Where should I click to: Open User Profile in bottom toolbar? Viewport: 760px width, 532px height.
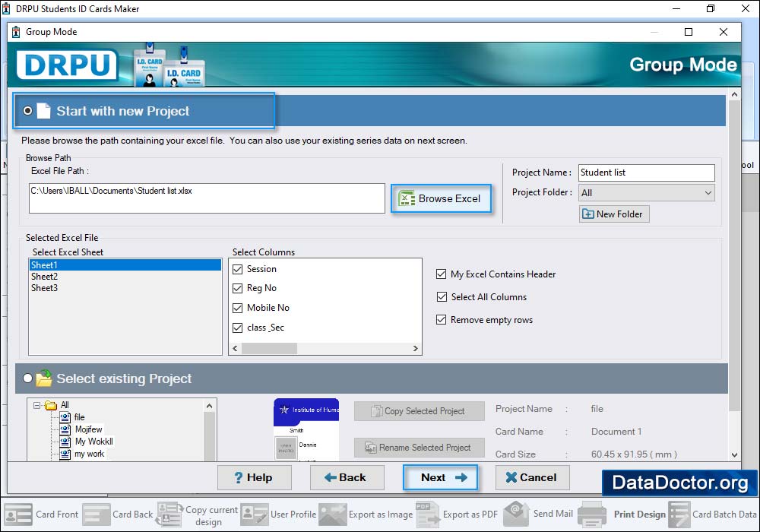279,515
